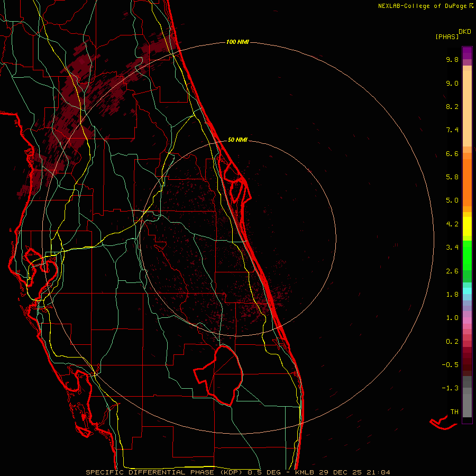Click the purple top segment of color bar
476x476 pixels.
click(467, 53)
